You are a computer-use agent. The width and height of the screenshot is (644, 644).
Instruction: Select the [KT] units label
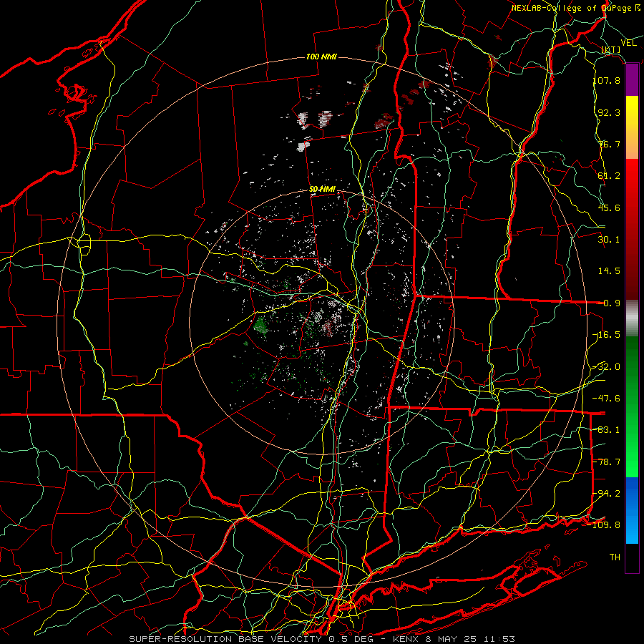(611, 50)
